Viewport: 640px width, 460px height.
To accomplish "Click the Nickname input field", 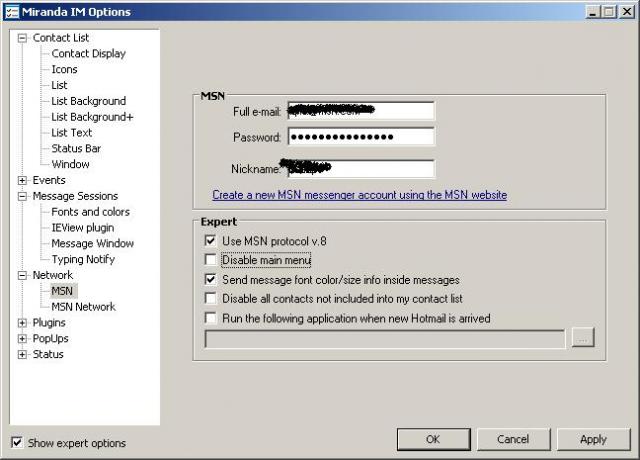I will click(x=361, y=169).
